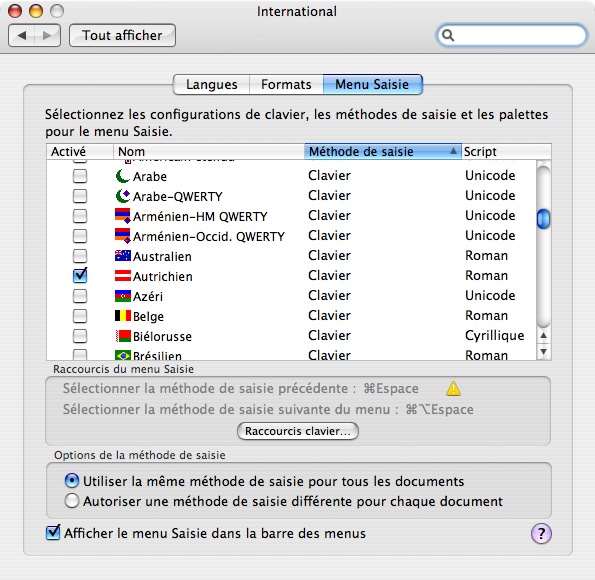Enable the Arménien-HM QWERTY checkbox
This screenshot has width=595, height=580.
pos(80,216)
